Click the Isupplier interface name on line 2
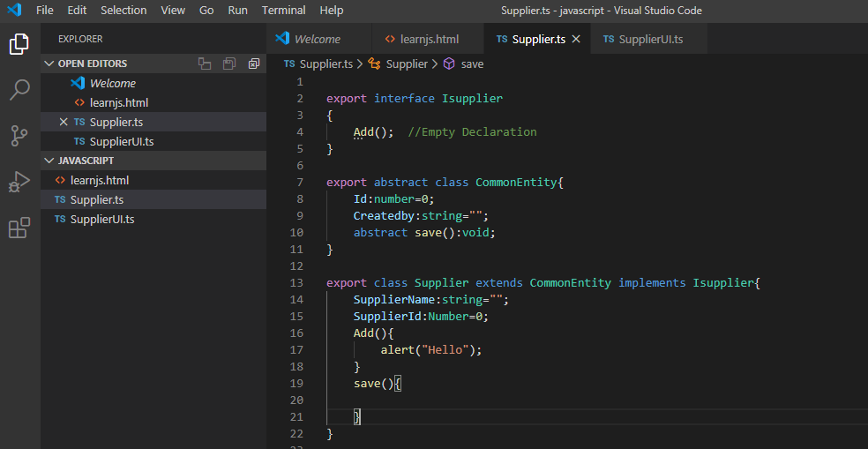Screen dimensions: 868x449 [472, 99]
